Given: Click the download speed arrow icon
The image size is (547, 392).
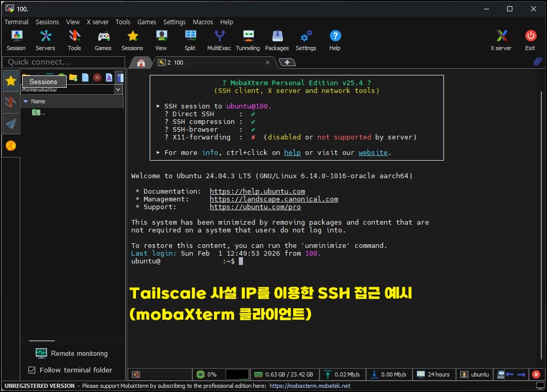Looking at the screenshot, I should click(x=374, y=374).
